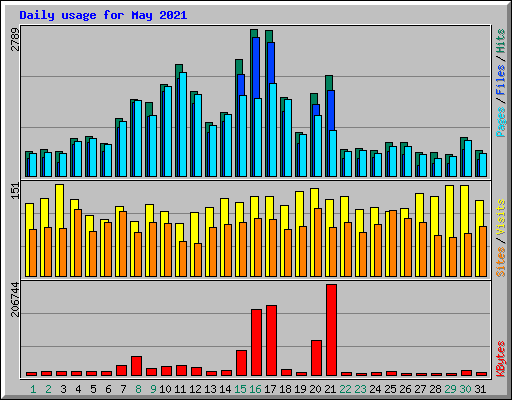Image resolution: width=512 pixels, height=400 pixels.
Task: Click day label 15 on x-axis
Action: pos(240,389)
